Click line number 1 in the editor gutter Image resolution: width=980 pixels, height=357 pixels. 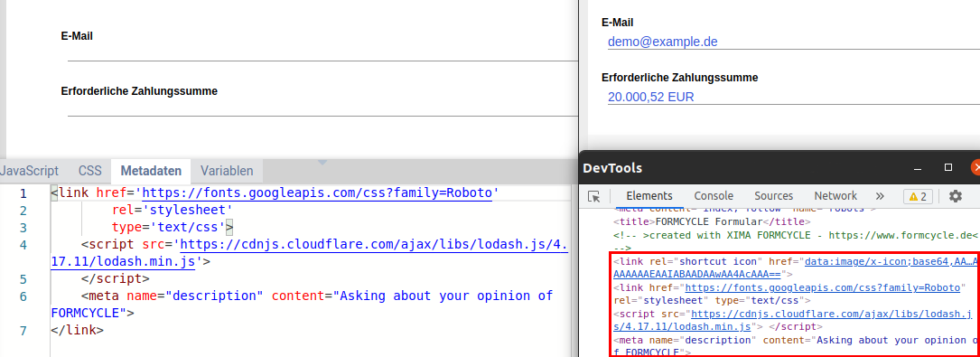[x=23, y=193]
